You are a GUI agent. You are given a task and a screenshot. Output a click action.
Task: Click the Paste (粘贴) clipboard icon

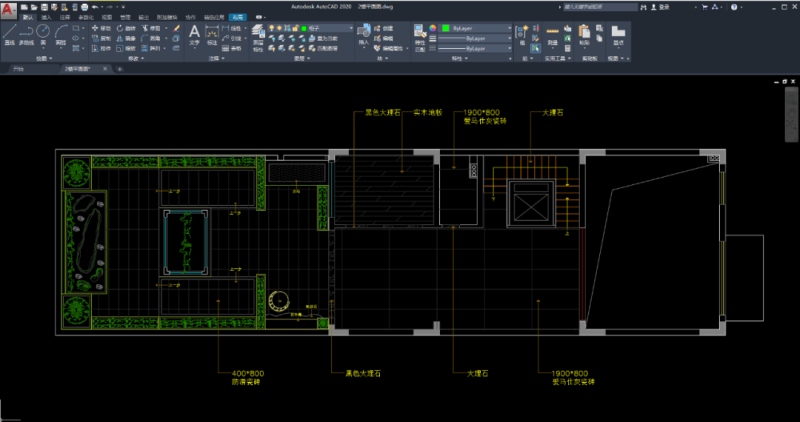click(x=584, y=35)
